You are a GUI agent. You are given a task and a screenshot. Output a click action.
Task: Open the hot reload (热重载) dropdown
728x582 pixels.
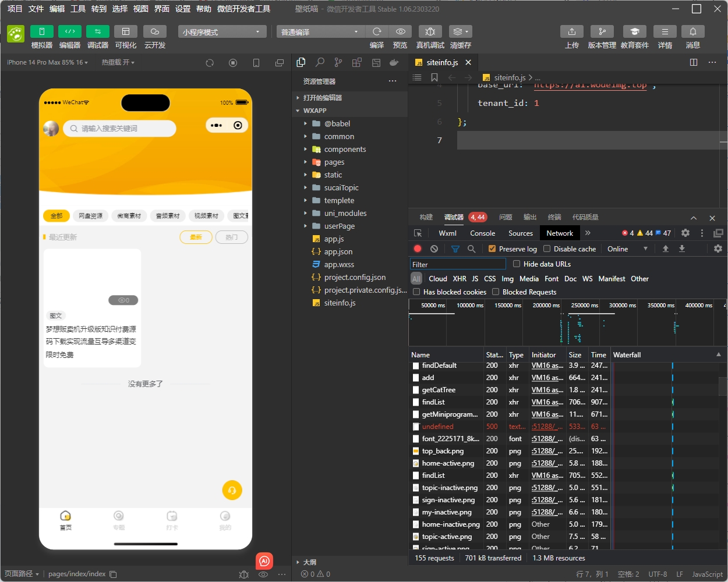pos(118,62)
